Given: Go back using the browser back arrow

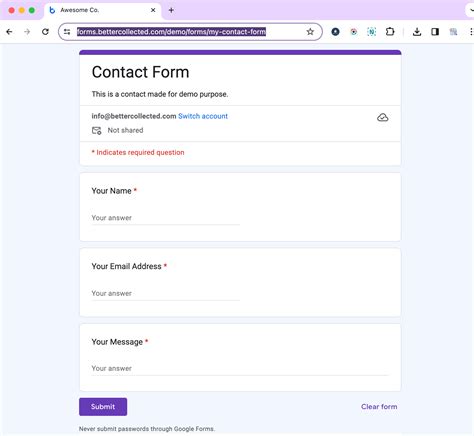Looking at the screenshot, I should (9, 32).
